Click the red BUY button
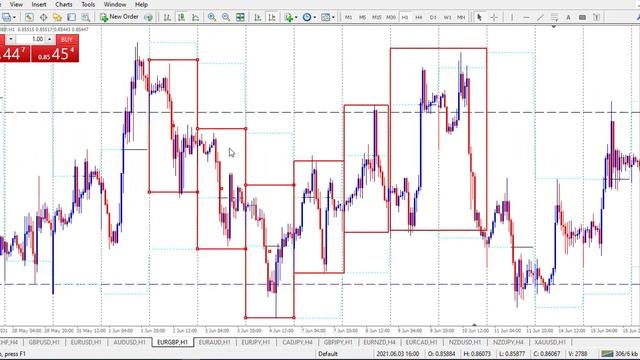This screenshot has height=360, width=640. point(67,39)
